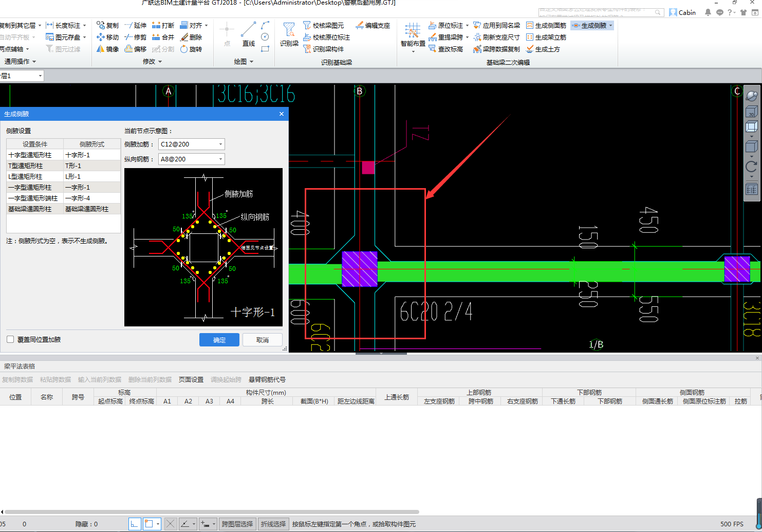Toggle the cross snap icon in status bar
762x532 pixels.
click(x=171, y=524)
